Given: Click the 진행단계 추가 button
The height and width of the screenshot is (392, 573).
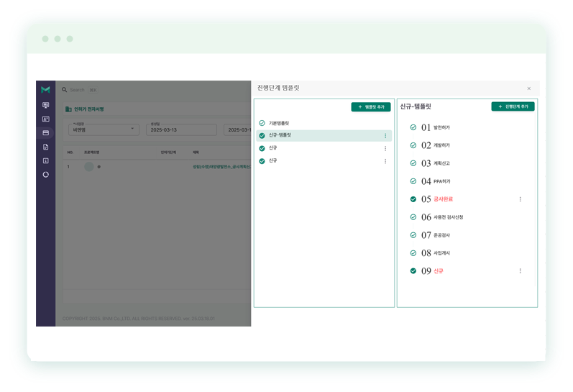Looking at the screenshot, I should click(513, 106).
